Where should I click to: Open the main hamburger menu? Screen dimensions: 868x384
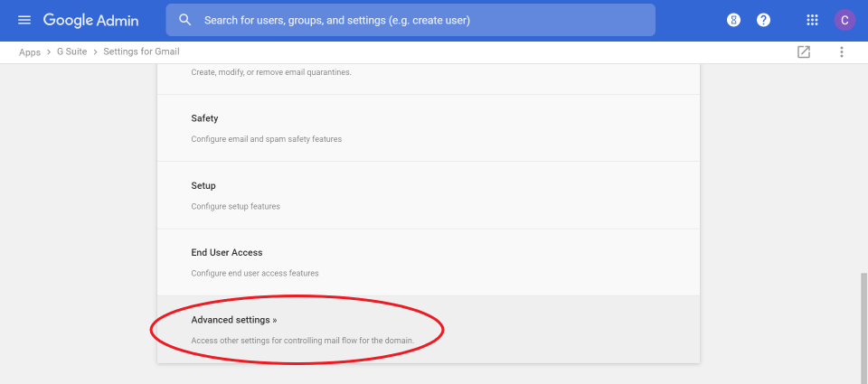pyautogui.click(x=24, y=21)
